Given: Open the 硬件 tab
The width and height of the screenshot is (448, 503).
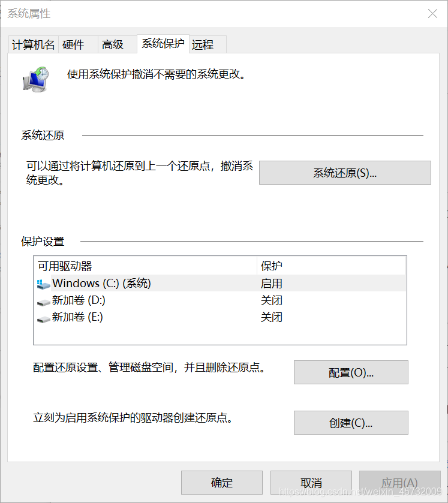Looking at the screenshot, I should (78, 44).
